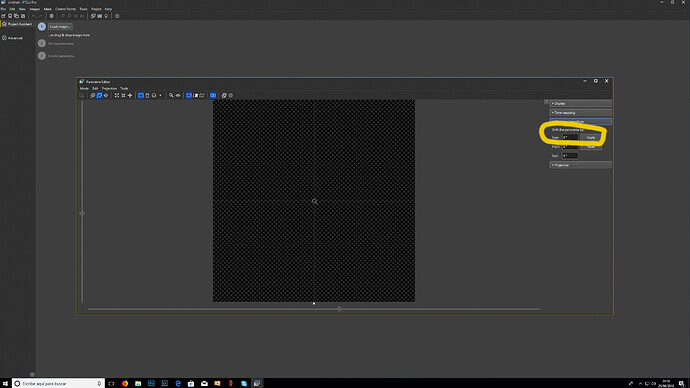
Task: Click the Task View icon on taskbar
Action: (111, 384)
